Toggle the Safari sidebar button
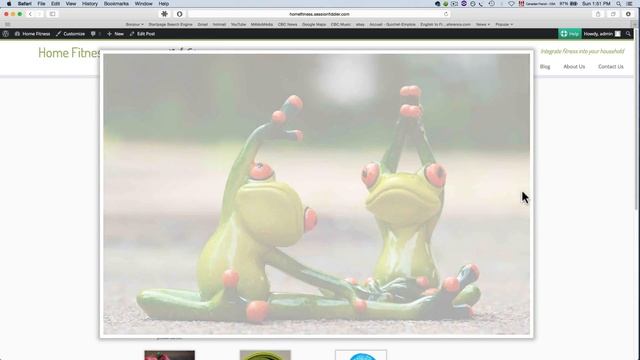Screen dimensions: 640x360 (53, 14)
